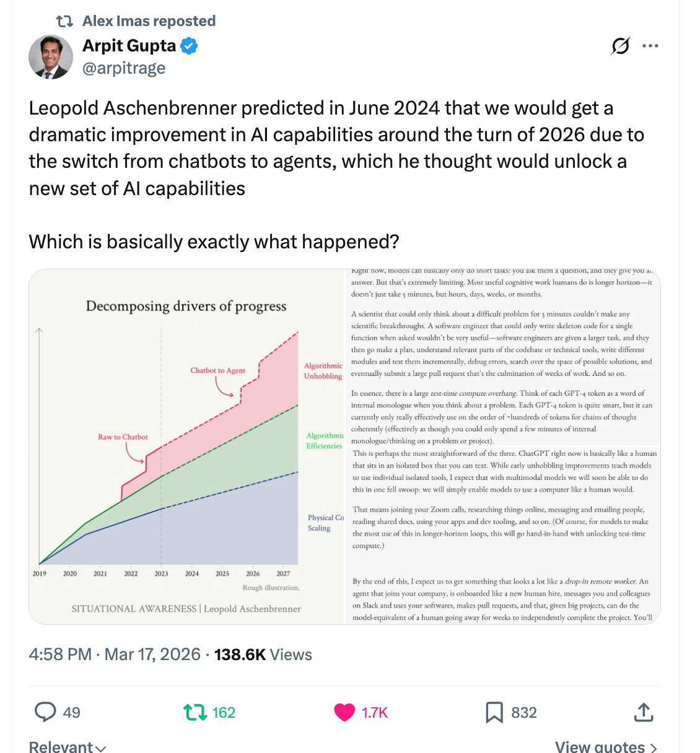
Task: Click the share upload icon
Action: point(644,712)
